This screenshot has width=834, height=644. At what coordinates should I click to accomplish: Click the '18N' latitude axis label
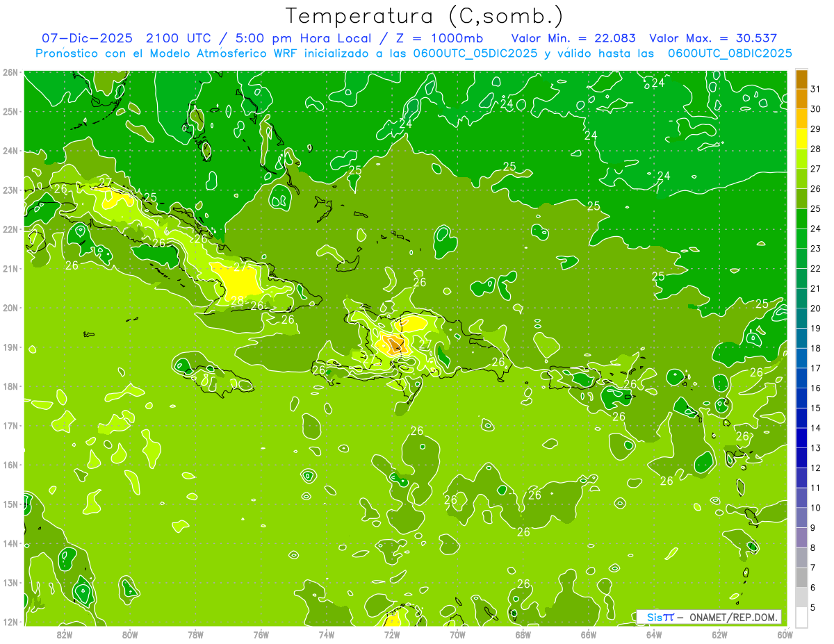(10, 386)
